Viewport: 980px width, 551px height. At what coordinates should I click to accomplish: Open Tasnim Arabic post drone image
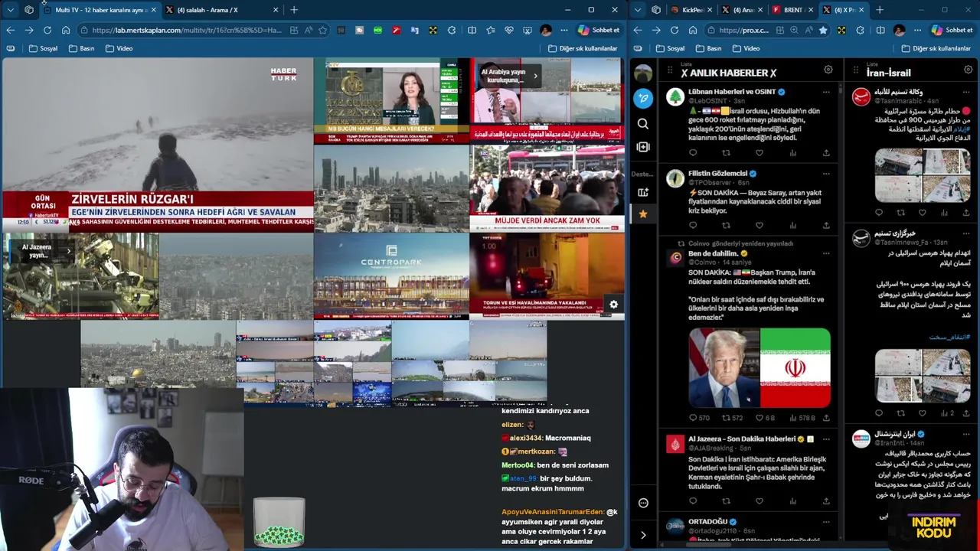(x=923, y=175)
